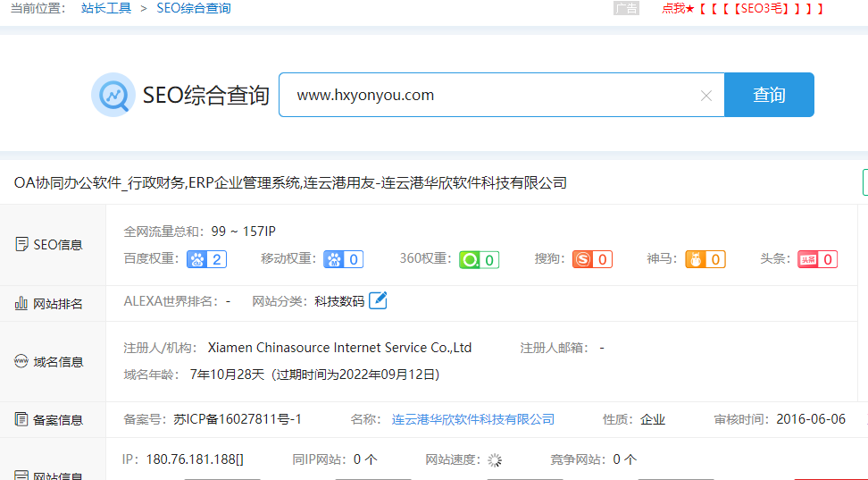This screenshot has width=868, height=480.
Task: Click the 备案号 苏ICP备16027811号-1
Action: tap(238, 419)
